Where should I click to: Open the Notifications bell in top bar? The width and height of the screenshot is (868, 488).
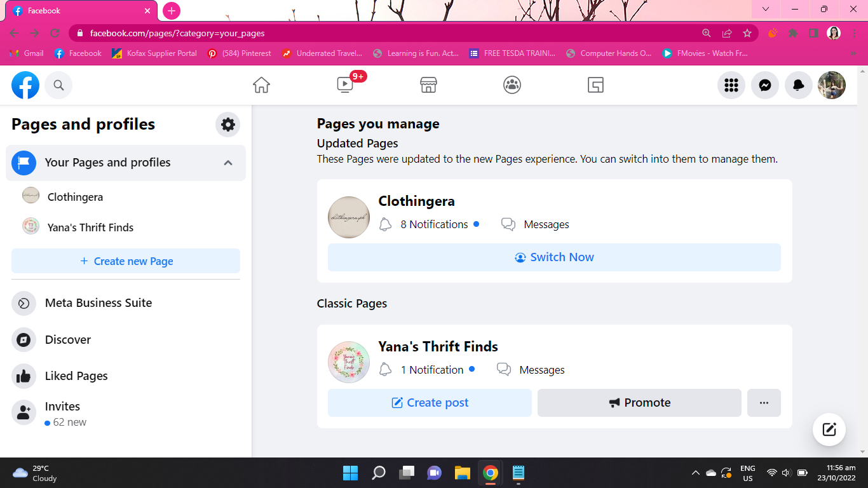(799, 85)
